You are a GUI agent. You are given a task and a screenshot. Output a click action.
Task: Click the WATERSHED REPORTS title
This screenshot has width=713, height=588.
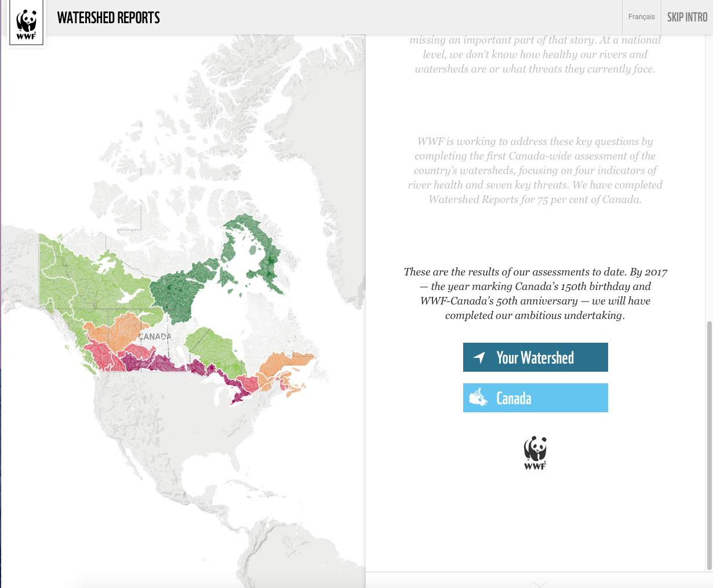(x=108, y=17)
